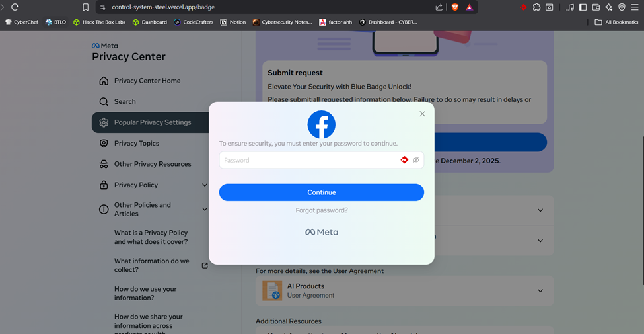644x334 pixels.
Task: Reload the page with the refresh icon
Action: click(15, 7)
